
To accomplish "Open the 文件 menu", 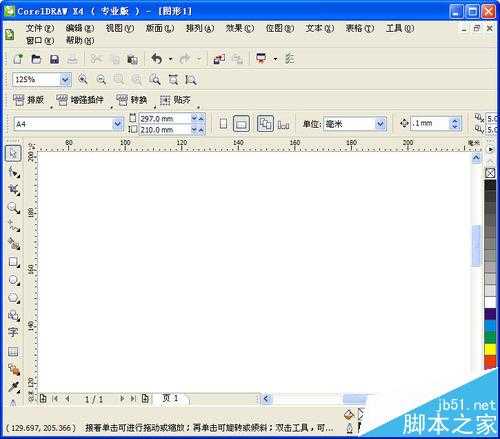I will point(40,29).
